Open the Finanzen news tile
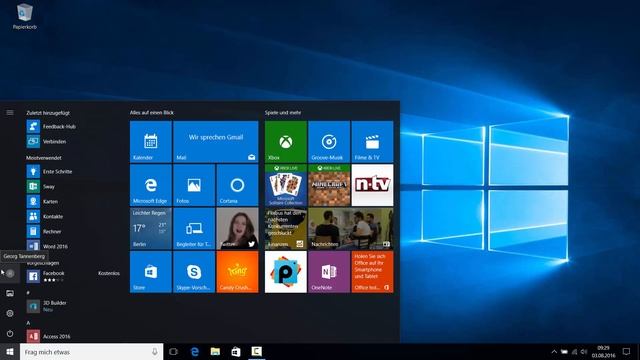Image resolution: width=640 pixels, height=360 pixels. [x=286, y=229]
